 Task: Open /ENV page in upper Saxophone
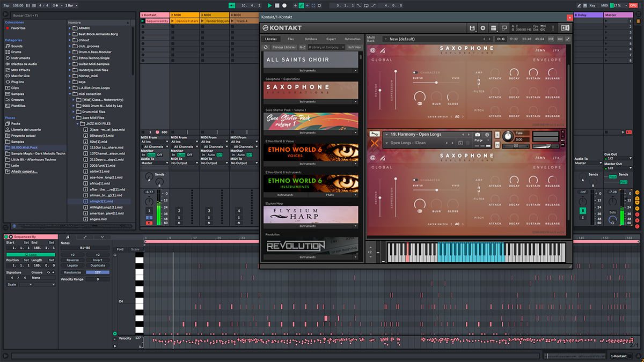click(540, 50)
